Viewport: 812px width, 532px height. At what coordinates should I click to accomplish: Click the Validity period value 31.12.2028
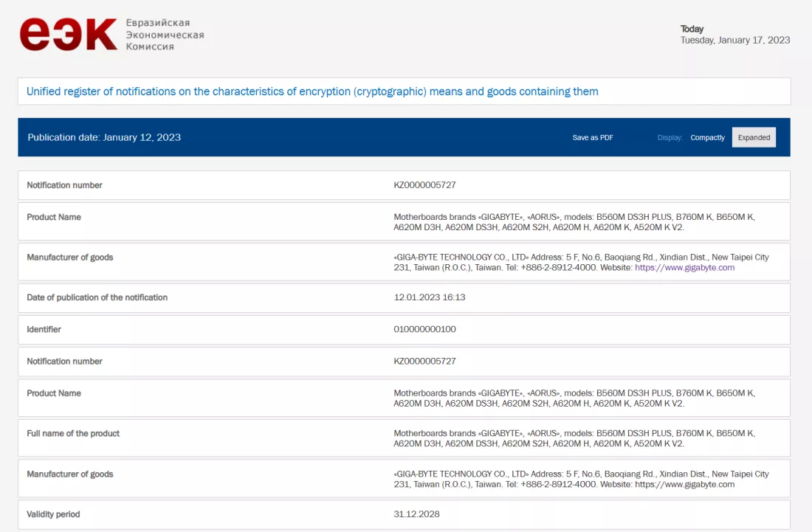[416, 514]
